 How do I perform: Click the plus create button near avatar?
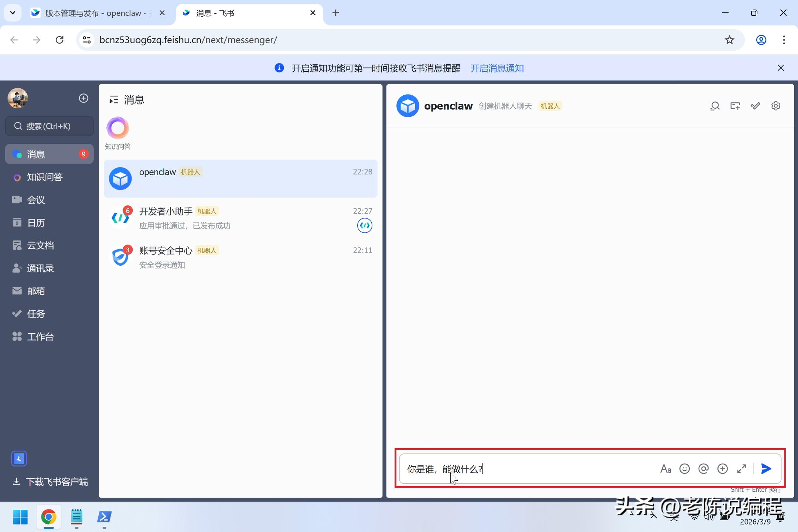coord(83,98)
